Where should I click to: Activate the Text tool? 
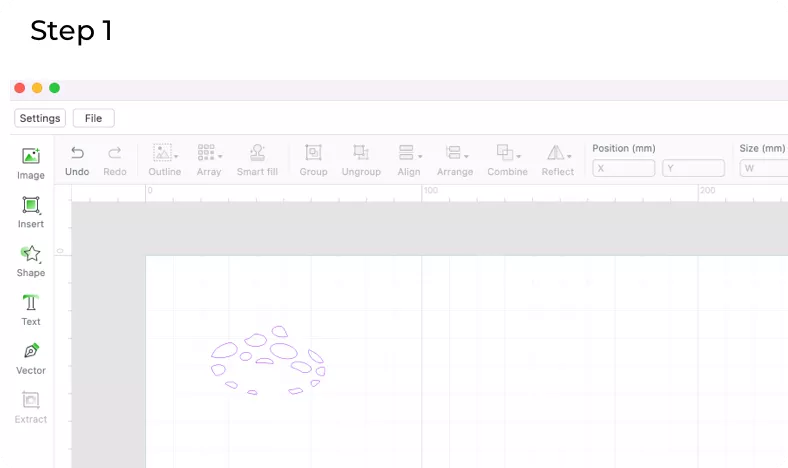[31, 303]
